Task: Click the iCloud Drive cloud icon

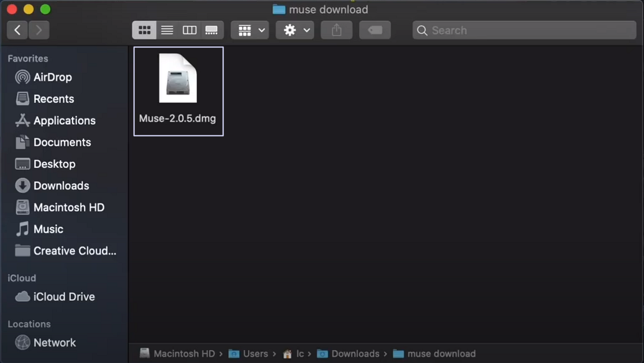Action: (22, 296)
